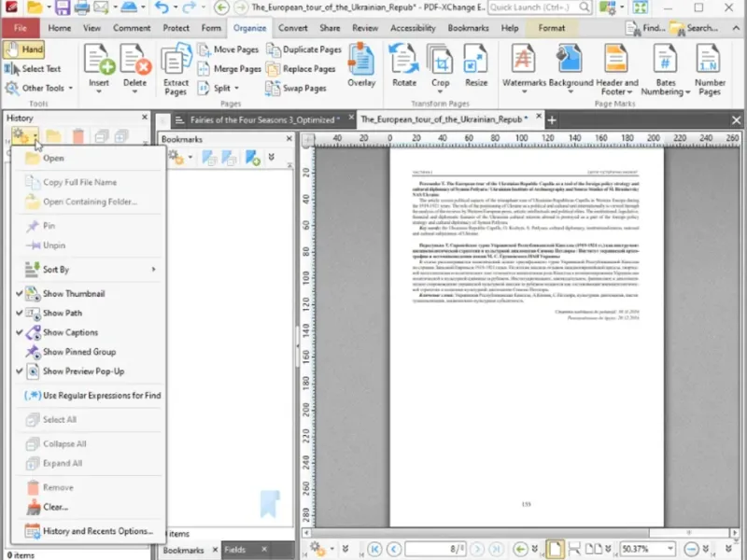Click the Delete pages icon
This screenshot has width=747, height=560.
click(x=135, y=59)
